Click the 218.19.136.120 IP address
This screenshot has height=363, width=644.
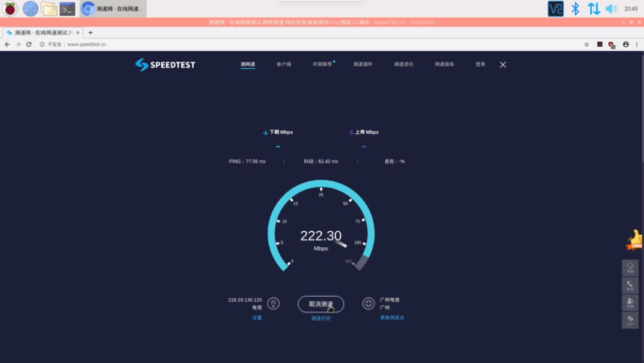(245, 300)
